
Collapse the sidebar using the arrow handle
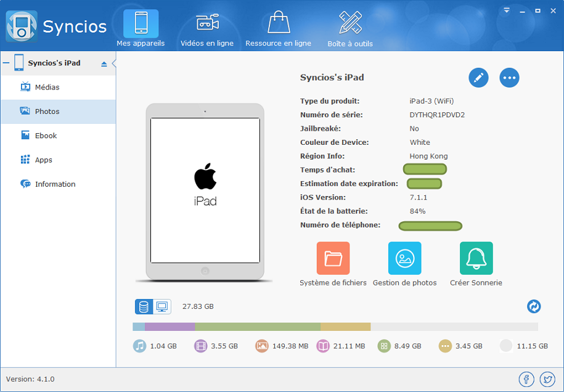[x=114, y=63]
